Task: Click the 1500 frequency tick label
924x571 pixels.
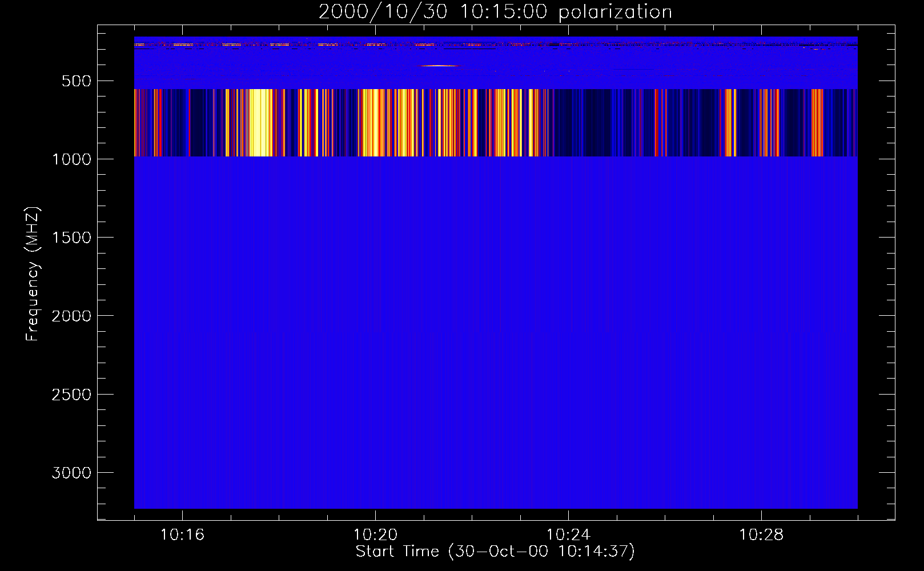Action: click(x=71, y=238)
